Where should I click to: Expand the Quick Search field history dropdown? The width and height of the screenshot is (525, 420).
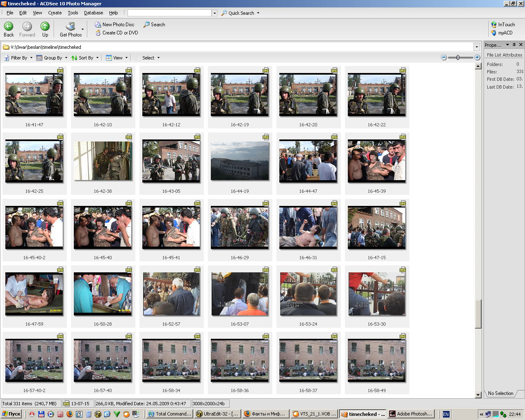[214, 13]
